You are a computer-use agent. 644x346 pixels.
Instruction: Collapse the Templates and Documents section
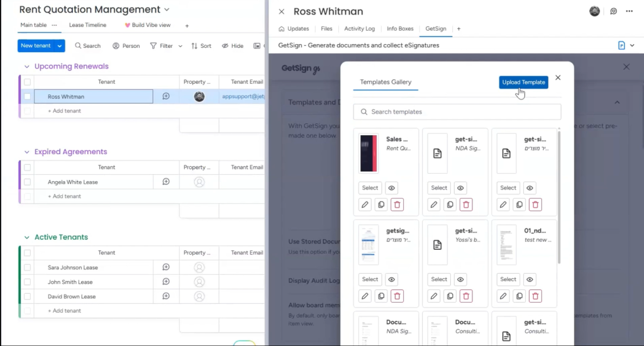pyautogui.click(x=617, y=103)
